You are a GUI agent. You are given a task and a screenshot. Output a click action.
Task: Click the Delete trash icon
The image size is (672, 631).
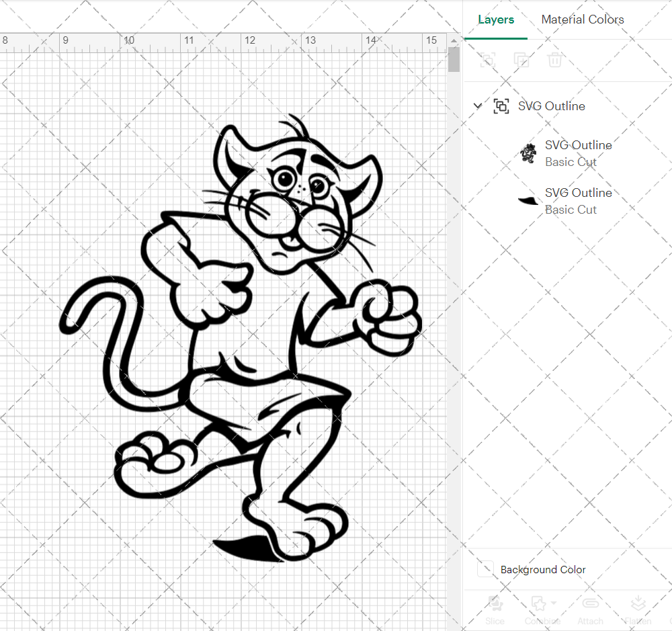point(554,60)
